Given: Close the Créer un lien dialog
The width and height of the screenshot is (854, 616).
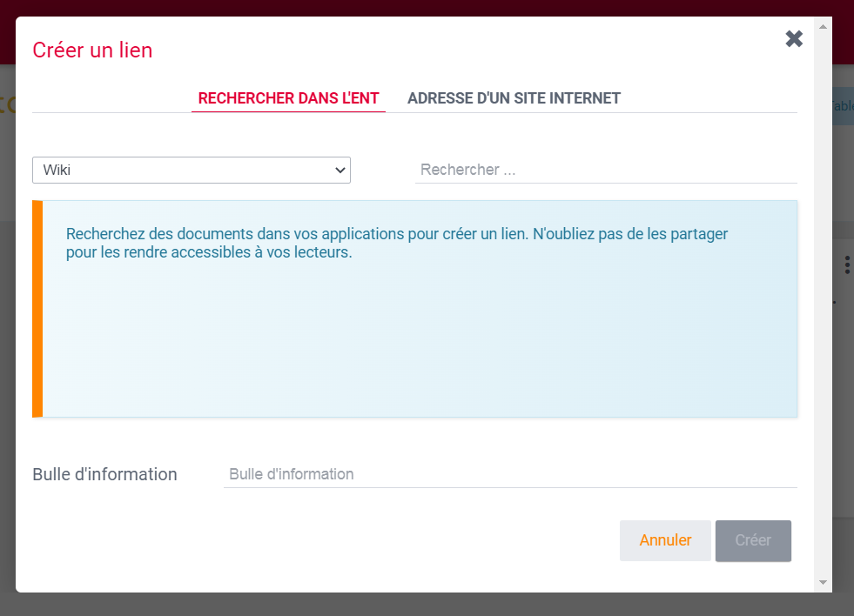Looking at the screenshot, I should 794,39.
